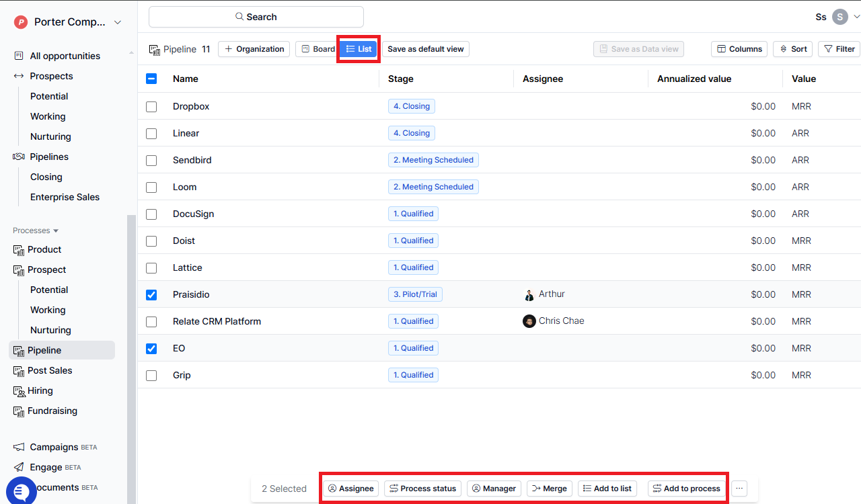The width and height of the screenshot is (861, 504).
Task: Open the Sort options
Action: (792, 48)
